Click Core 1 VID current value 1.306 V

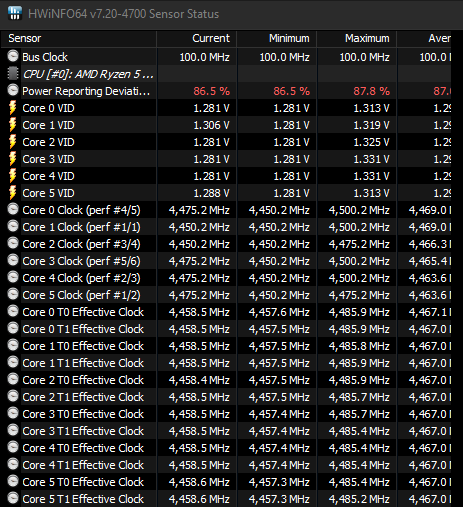tap(212, 125)
